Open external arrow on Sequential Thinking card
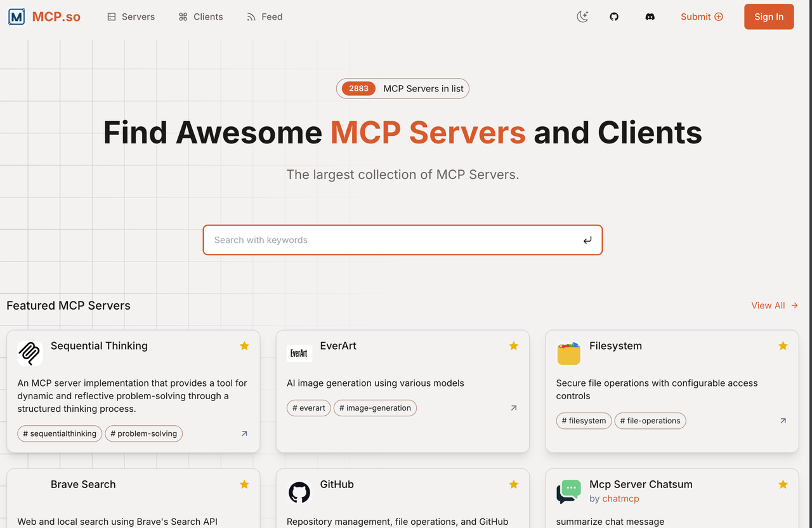812x528 pixels. pos(244,433)
